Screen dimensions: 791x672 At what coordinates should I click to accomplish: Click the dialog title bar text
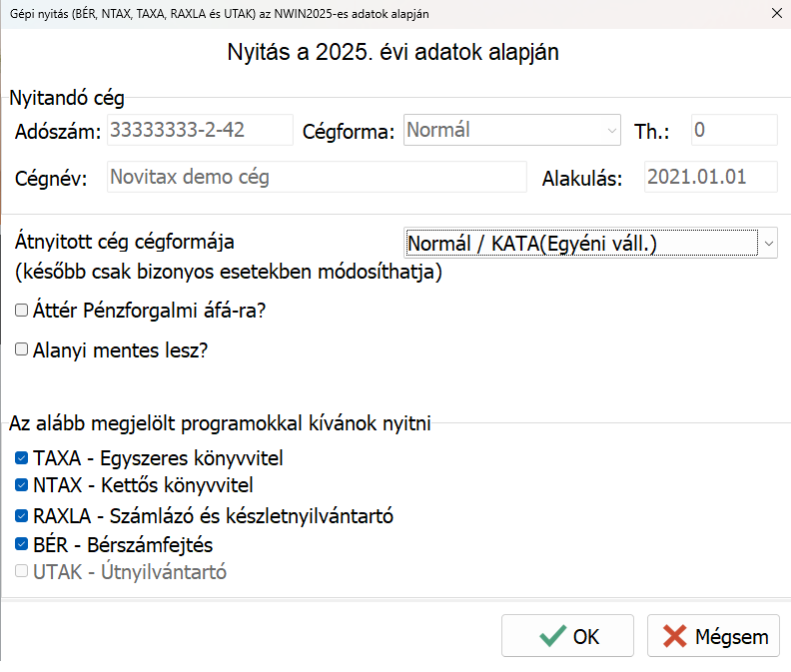(222, 13)
